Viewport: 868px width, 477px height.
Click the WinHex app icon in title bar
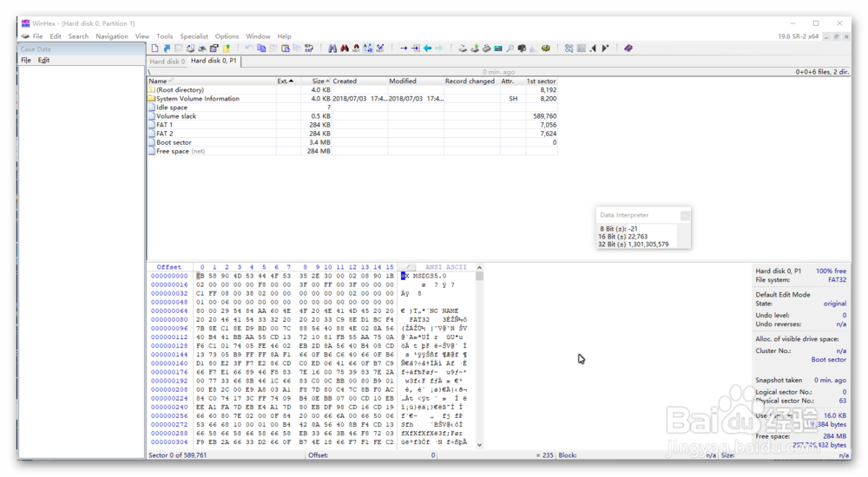click(25, 23)
